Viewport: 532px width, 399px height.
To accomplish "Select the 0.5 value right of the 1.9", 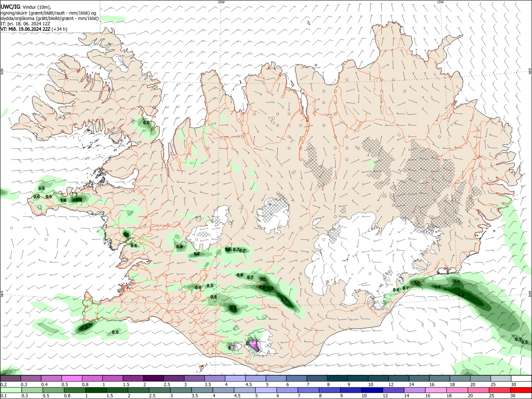I will tap(115, 332).
